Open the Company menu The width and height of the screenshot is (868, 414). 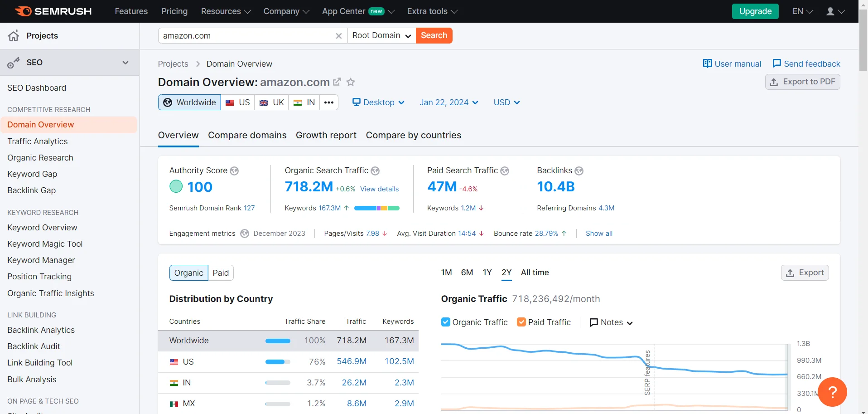coord(286,11)
